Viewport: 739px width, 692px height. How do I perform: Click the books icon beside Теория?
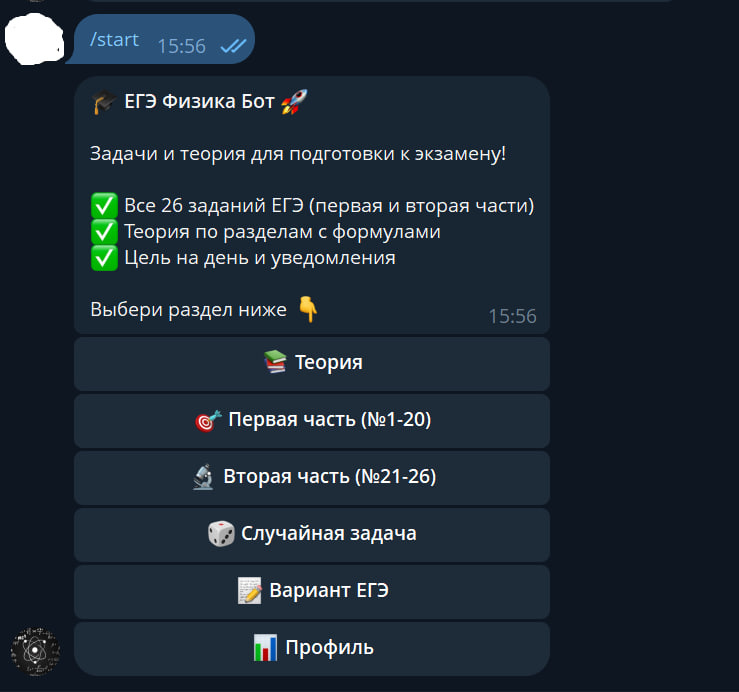[x=275, y=362]
